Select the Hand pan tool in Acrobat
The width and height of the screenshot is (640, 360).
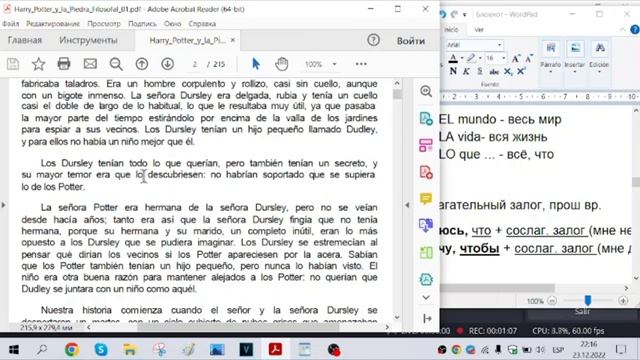tap(282, 64)
